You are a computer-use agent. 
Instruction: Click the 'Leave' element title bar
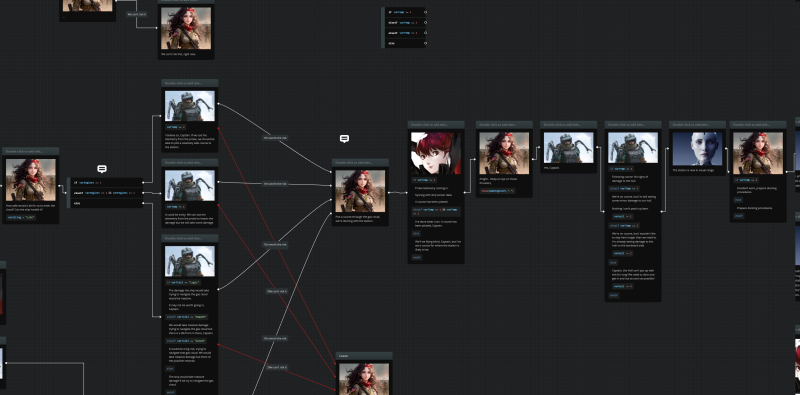(364, 356)
